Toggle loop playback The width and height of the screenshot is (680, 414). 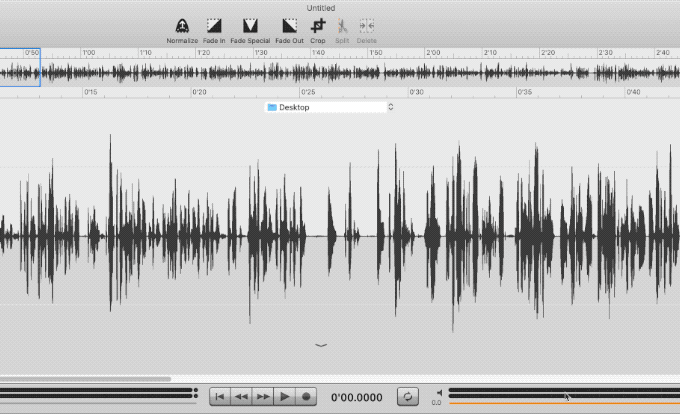tap(408, 397)
